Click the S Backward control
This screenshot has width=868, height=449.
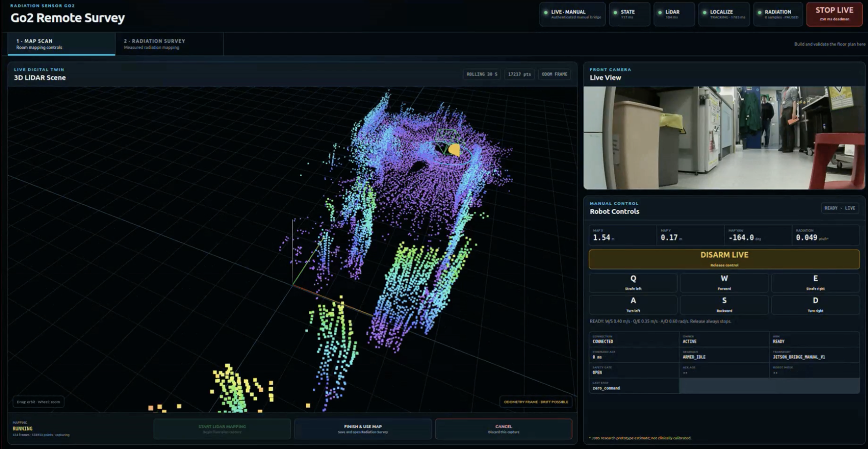click(724, 305)
